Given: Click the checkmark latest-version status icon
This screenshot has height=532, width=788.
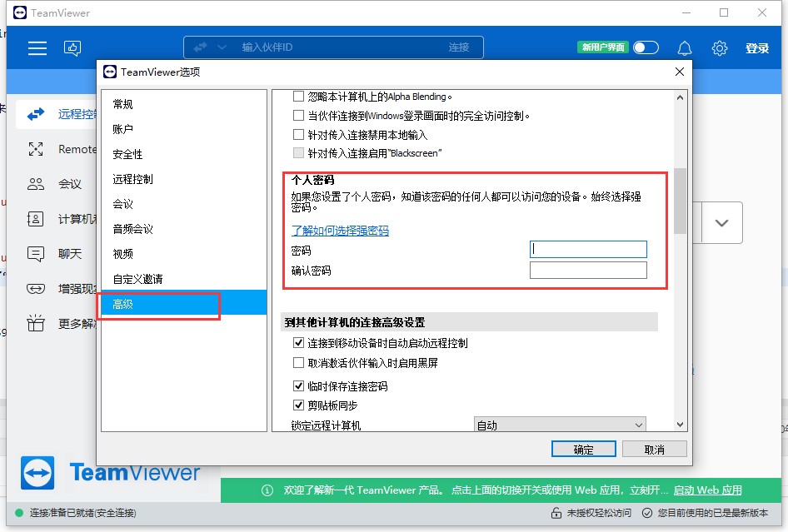Looking at the screenshot, I should click(647, 513).
